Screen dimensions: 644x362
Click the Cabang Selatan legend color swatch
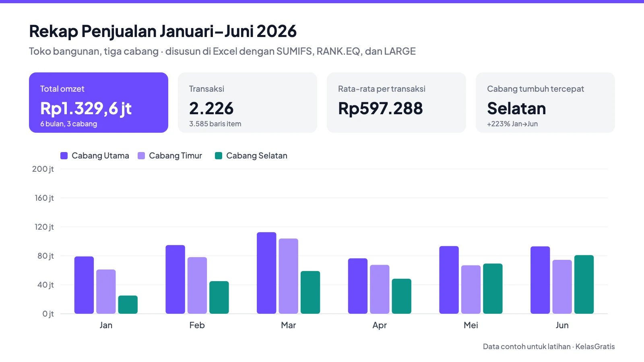tap(219, 156)
